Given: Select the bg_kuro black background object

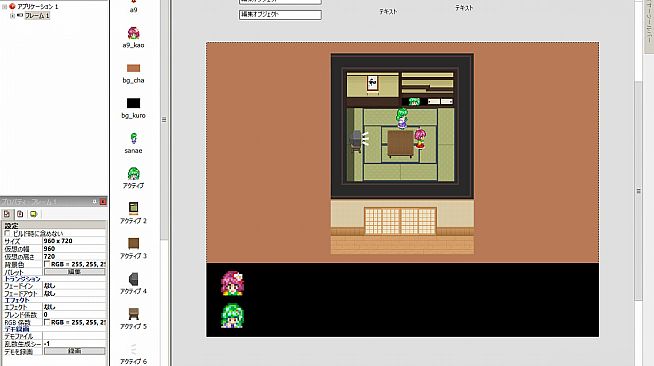Looking at the screenshot, I should coord(133,103).
